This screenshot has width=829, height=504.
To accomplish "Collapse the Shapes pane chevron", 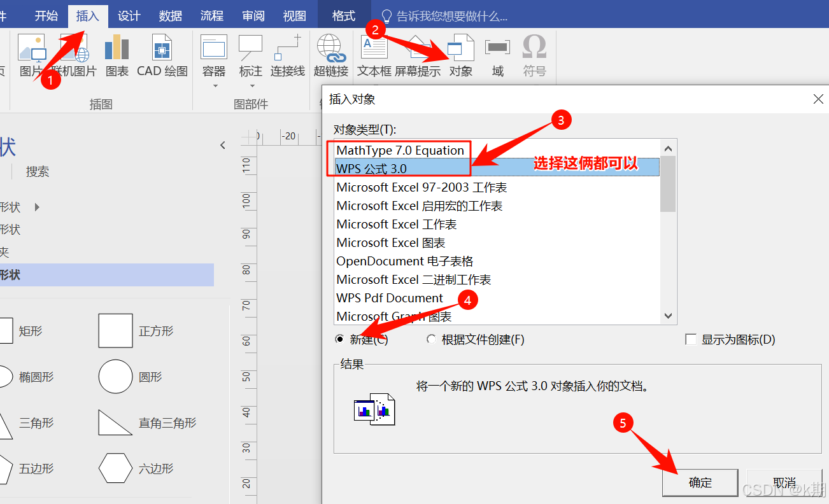I will 223,145.
